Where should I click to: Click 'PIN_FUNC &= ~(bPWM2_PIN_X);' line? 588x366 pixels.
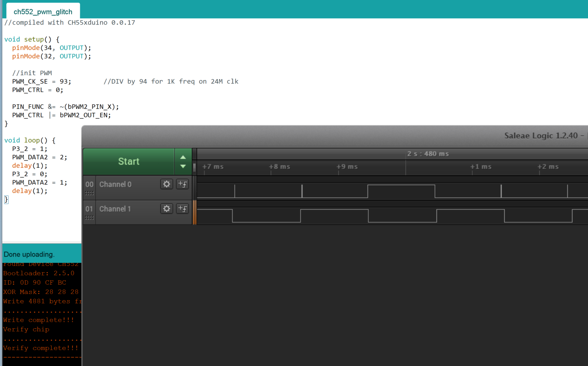tap(65, 107)
